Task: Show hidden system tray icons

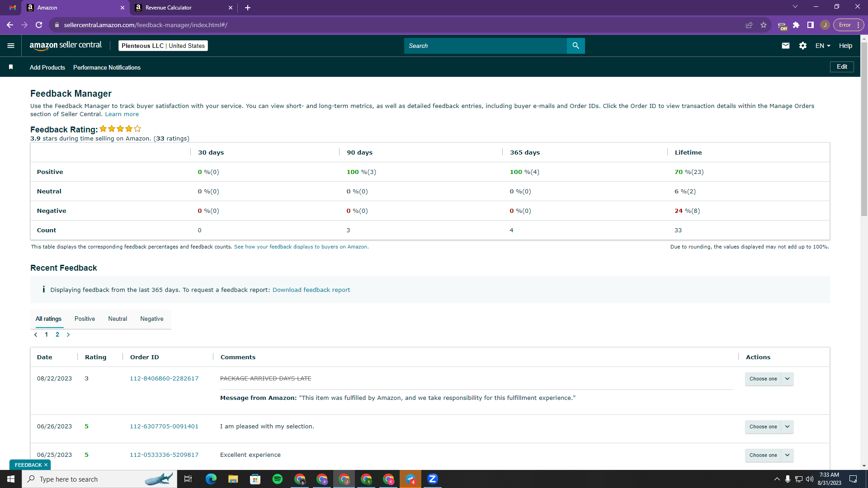Action: tap(777, 479)
